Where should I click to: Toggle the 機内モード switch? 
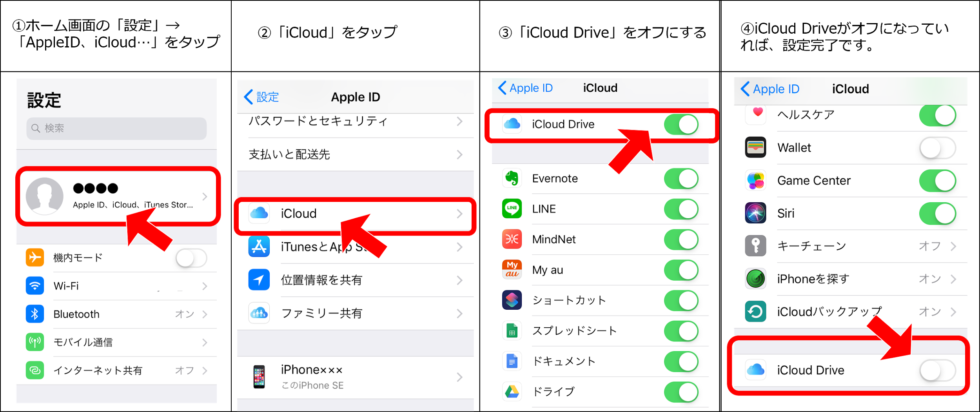(191, 258)
